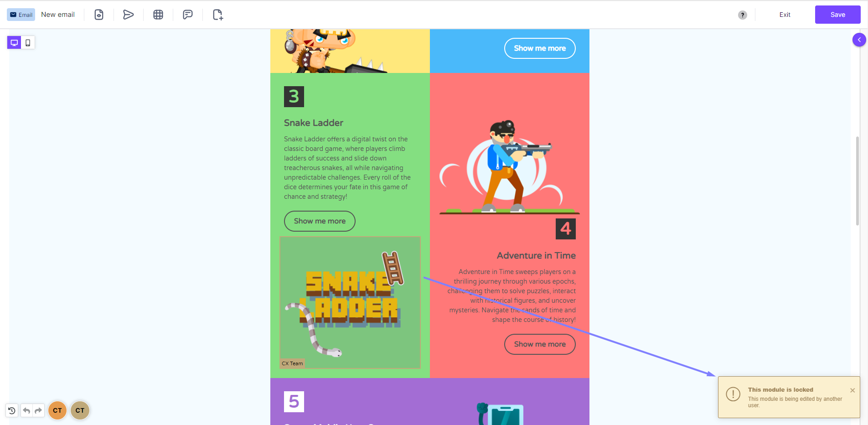The image size is (868, 425).
Task: Expand the collapsed right side panel
Action: point(859,40)
